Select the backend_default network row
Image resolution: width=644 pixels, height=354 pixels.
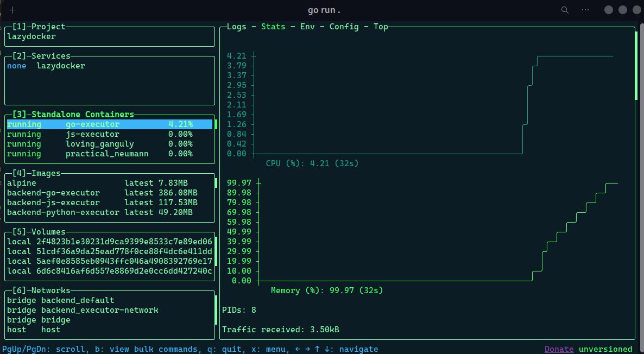(110, 300)
